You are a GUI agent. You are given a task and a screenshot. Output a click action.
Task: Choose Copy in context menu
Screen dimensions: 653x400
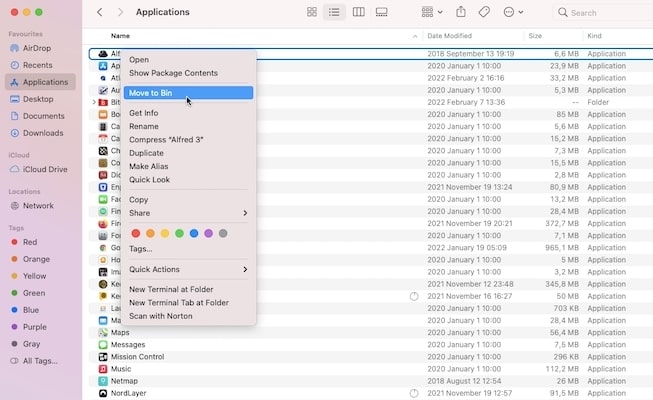pos(188,200)
